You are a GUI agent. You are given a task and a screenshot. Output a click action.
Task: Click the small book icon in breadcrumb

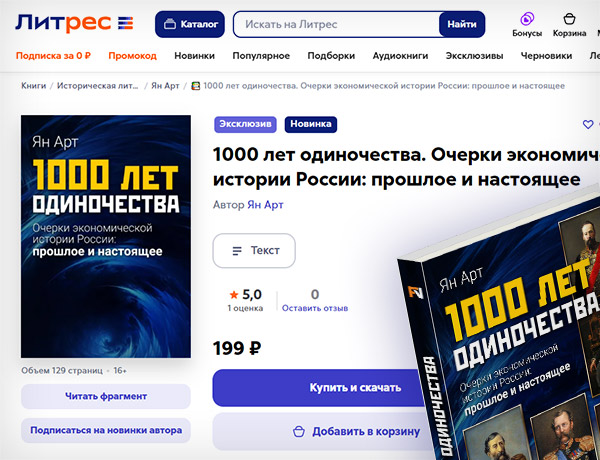[196, 86]
